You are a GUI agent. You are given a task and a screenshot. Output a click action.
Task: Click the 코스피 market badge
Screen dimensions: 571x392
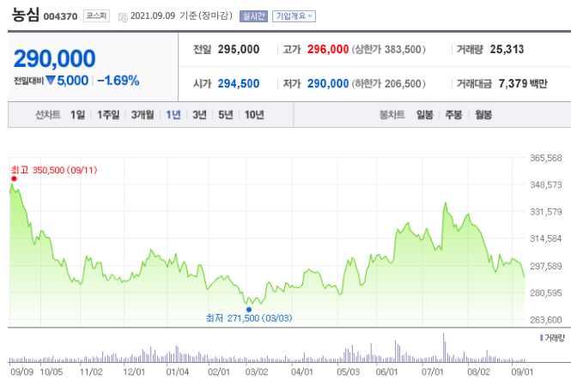tap(96, 15)
